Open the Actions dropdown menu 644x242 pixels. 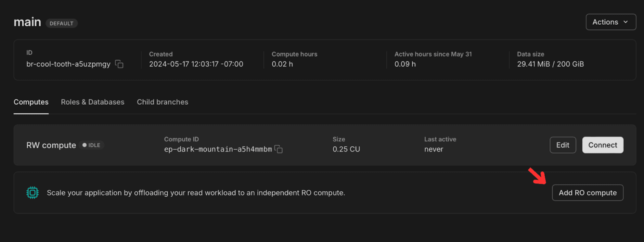(x=610, y=22)
